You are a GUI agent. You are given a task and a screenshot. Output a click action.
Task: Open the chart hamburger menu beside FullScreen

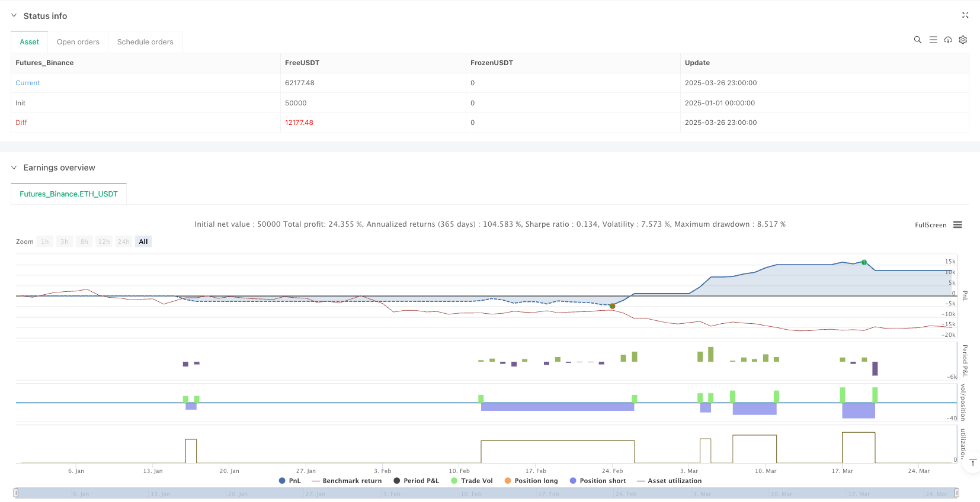[x=957, y=225]
